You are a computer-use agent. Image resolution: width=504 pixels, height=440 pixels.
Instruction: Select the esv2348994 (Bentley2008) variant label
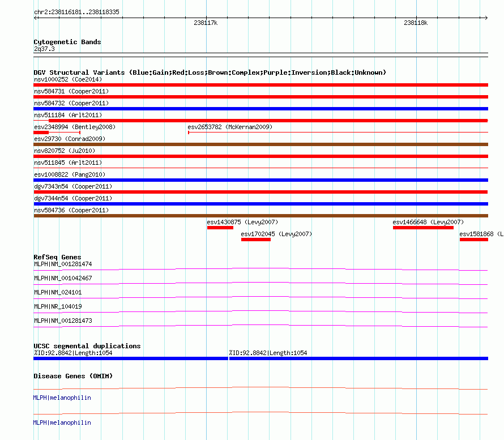tap(75, 127)
